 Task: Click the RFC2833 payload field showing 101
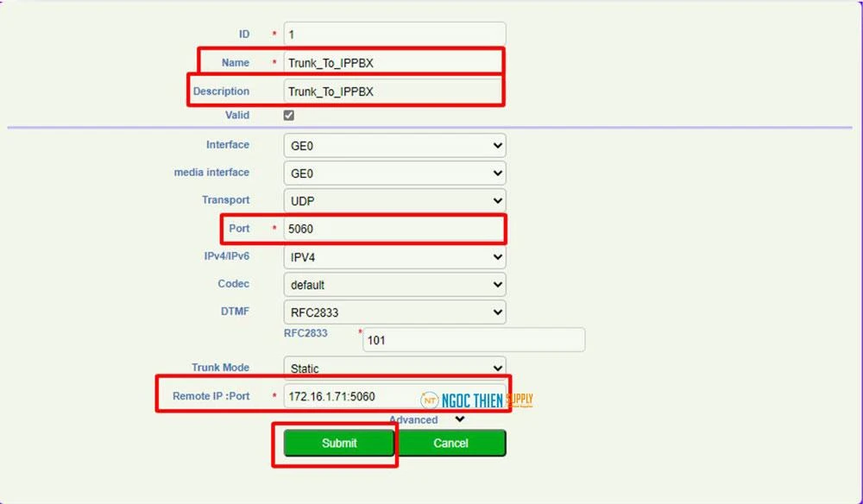click(x=473, y=340)
